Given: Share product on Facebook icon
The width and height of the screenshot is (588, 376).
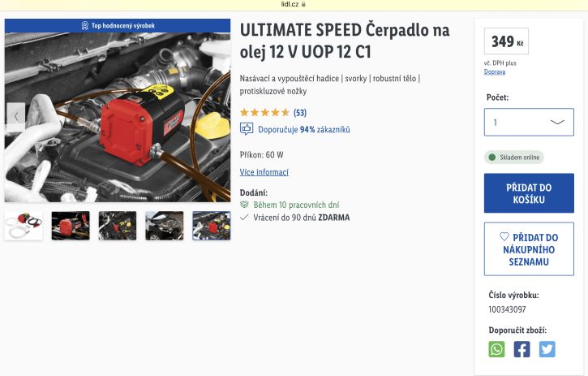Looking at the screenshot, I should [521, 349].
